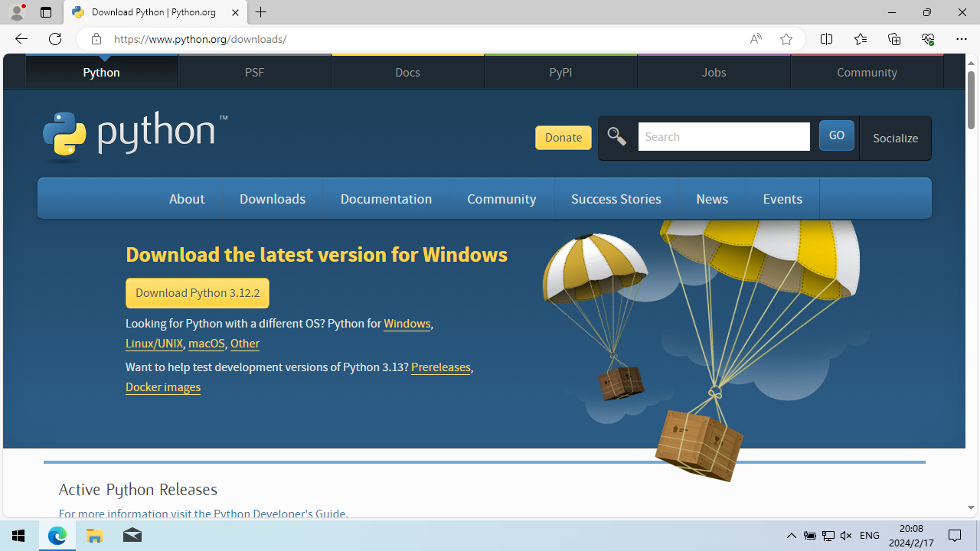Refresh the current page
Screen dimensions: 980x551
click(x=54, y=39)
